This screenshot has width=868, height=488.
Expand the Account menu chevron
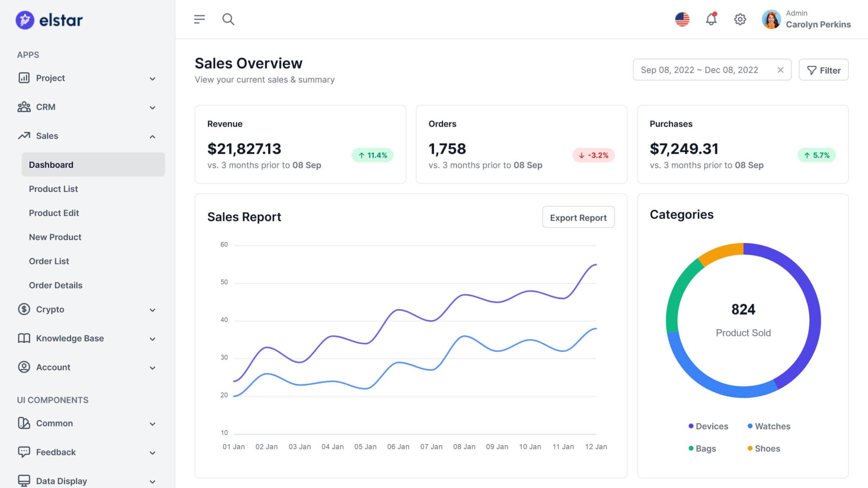pyautogui.click(x=153, y=368)
